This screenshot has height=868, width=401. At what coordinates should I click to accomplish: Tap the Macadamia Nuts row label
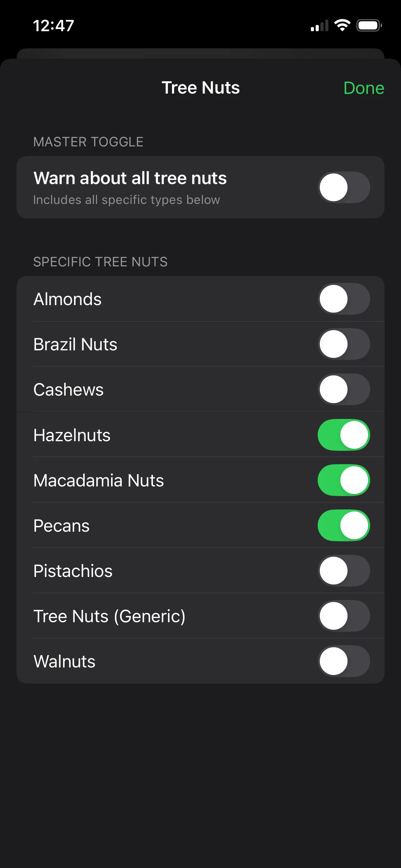99,480
